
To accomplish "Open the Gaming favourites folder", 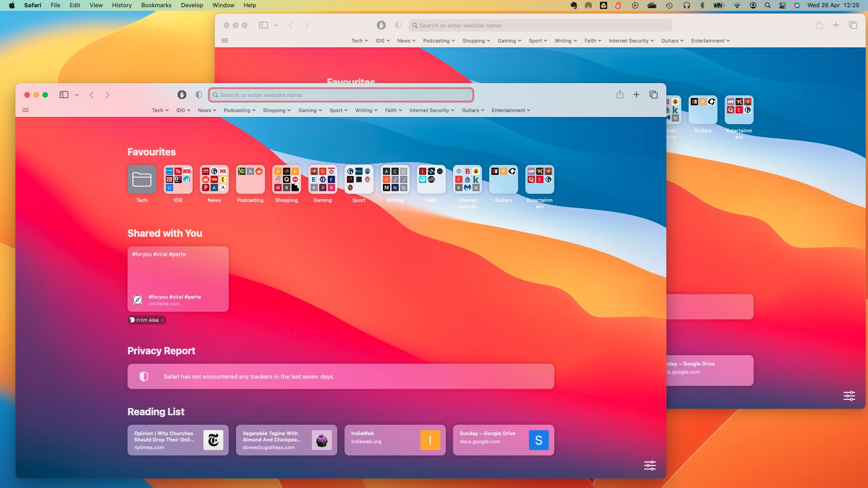I will (322, 179).
